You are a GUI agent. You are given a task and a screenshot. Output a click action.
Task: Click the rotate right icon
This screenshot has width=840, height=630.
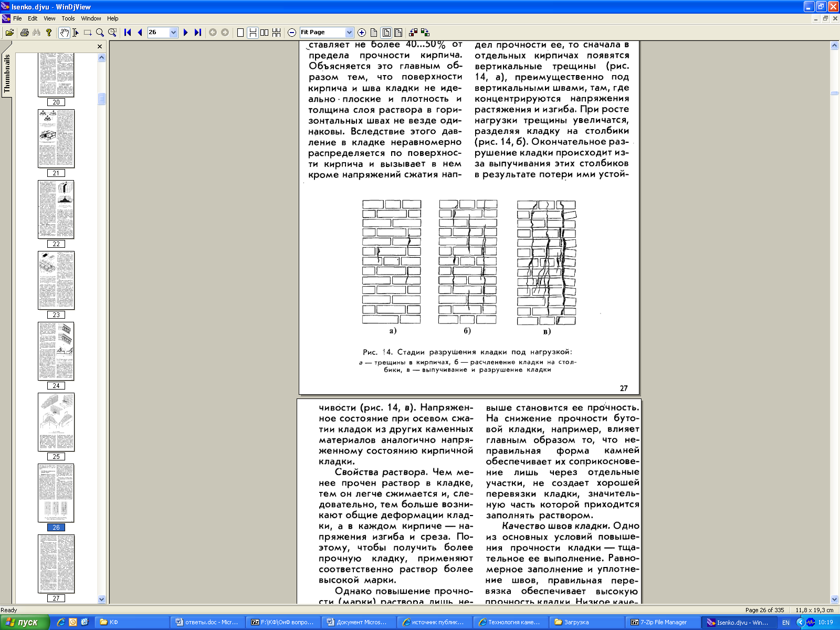pos(425,33)
